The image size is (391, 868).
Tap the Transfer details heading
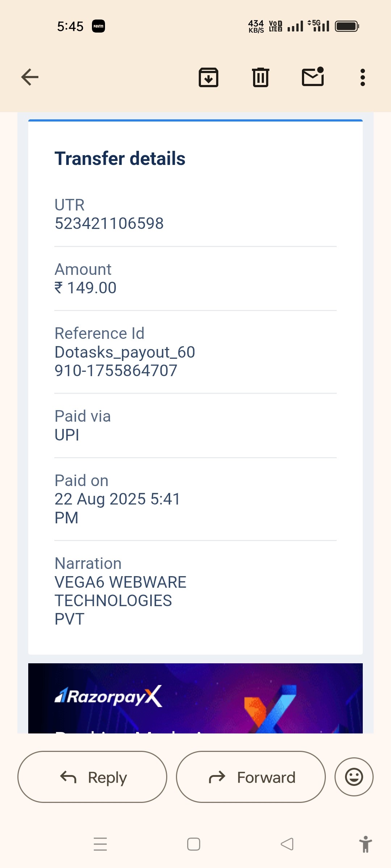pos(120,158)
